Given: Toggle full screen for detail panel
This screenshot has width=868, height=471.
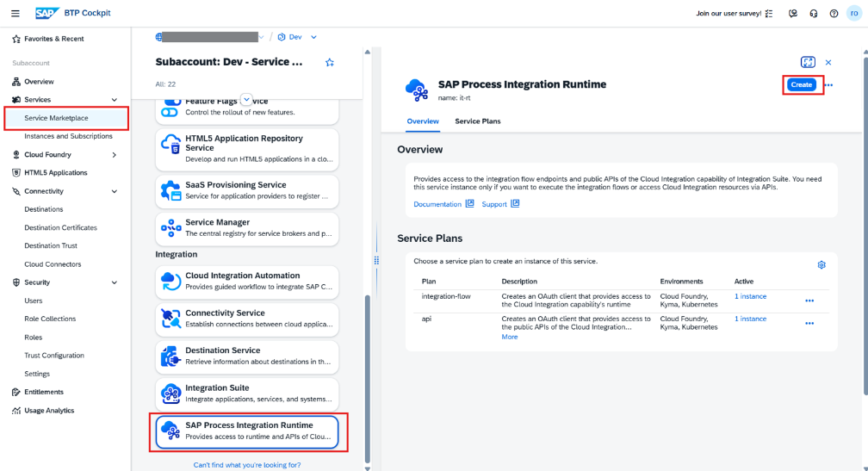Looking at the screenshot, I should [x=808, y=62].
